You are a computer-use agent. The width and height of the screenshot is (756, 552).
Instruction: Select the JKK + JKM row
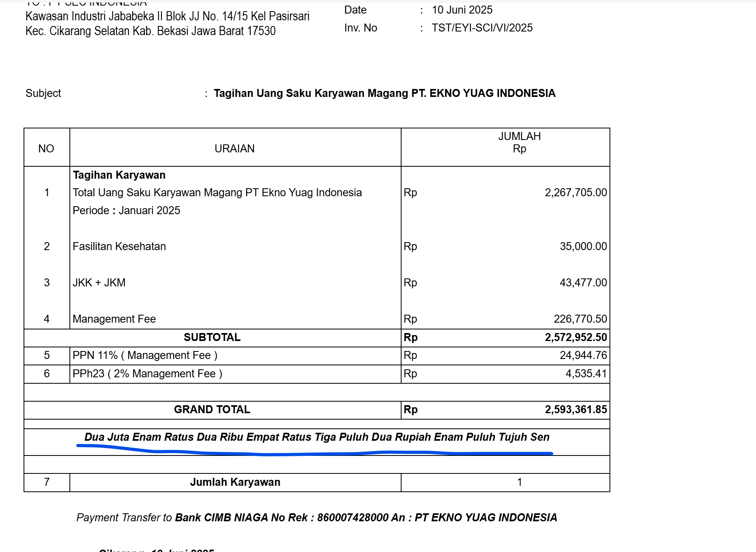[99, 283]
